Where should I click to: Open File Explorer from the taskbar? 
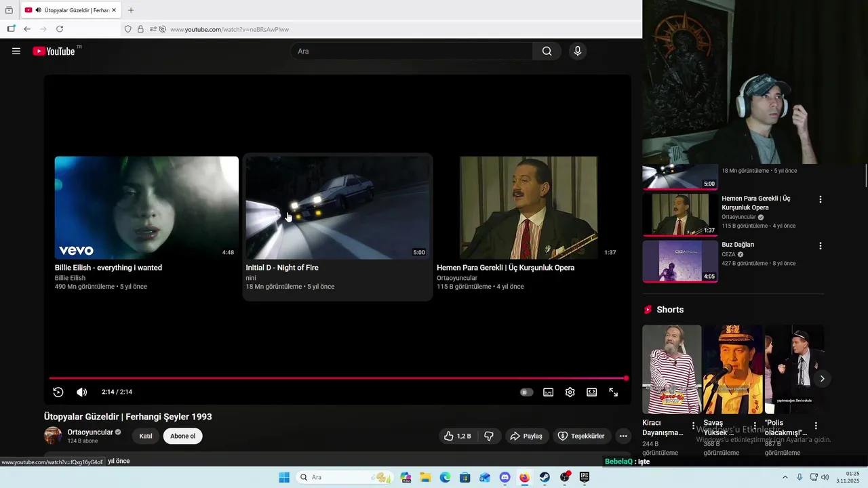coord(425,477)
